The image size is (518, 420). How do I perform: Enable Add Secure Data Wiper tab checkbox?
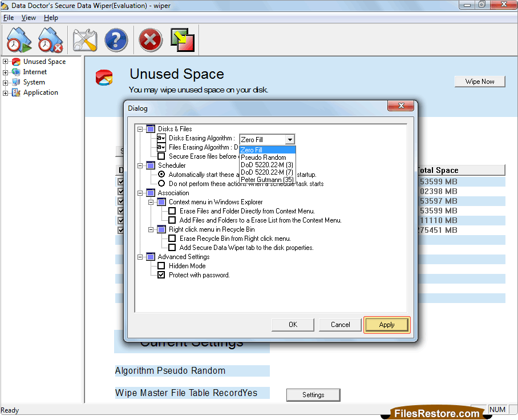172,248
